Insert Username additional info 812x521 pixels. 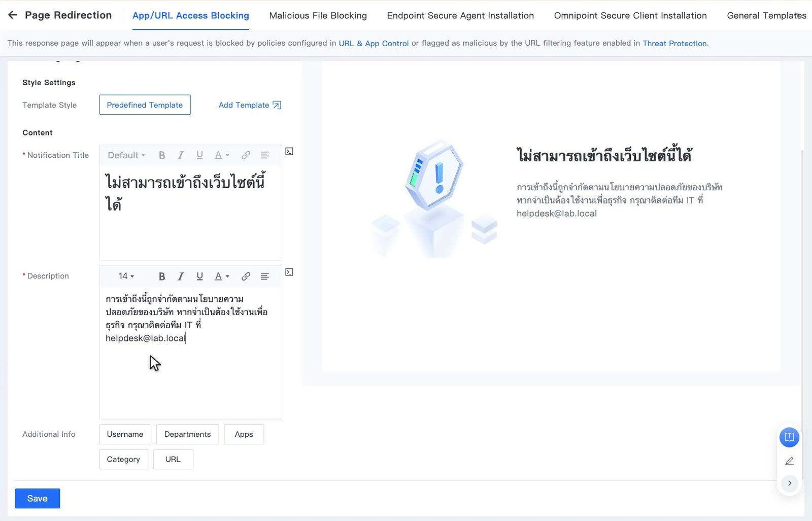click(125, 434)
